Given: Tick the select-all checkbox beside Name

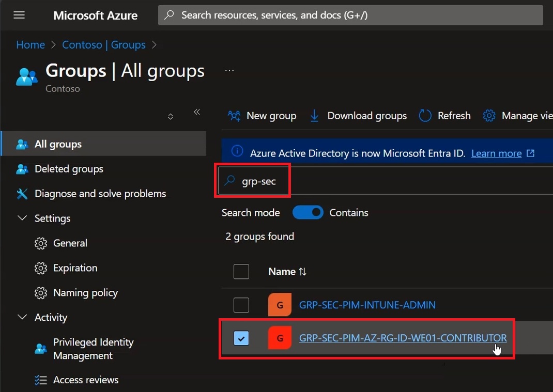Looking at the screenshot, I should pyautogui.click(x=241, y=272).
